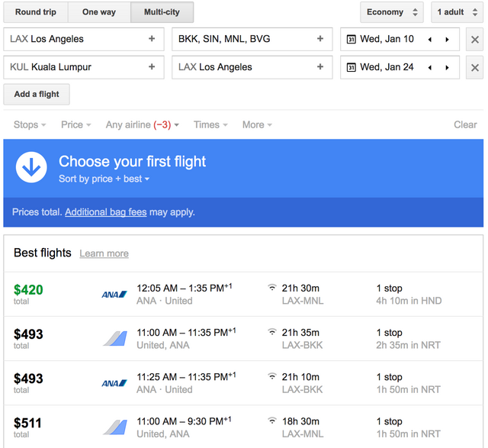The image size is (488, 448).
Task: Click the blue down-arrow circle icon
Action: [x=32, y=169]
